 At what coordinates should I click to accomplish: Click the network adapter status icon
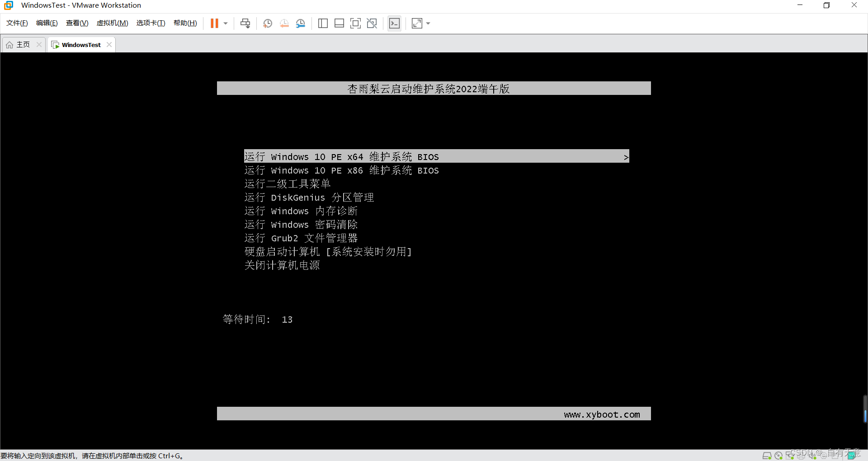(x=790, y=456)
